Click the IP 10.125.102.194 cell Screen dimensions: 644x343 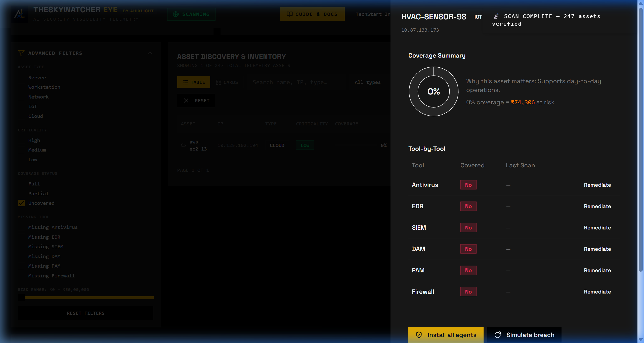(238, 145)
